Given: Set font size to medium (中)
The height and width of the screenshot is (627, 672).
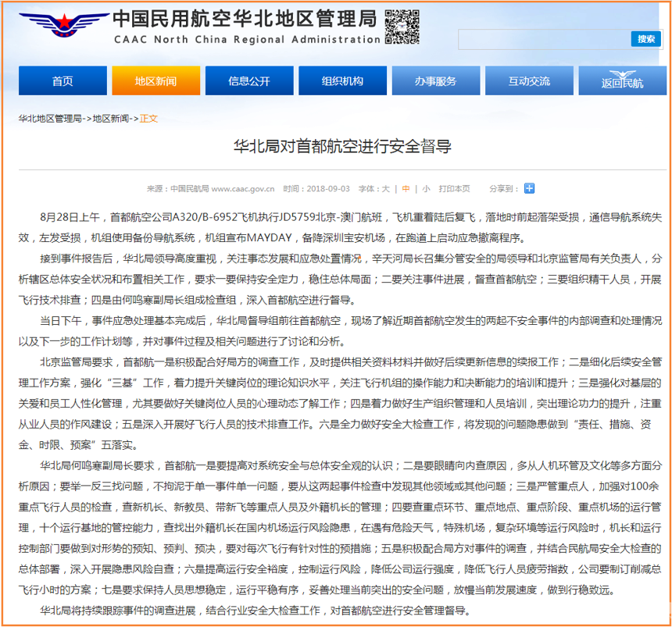Looking at the screenshot, I should click(x=406, y=189).
